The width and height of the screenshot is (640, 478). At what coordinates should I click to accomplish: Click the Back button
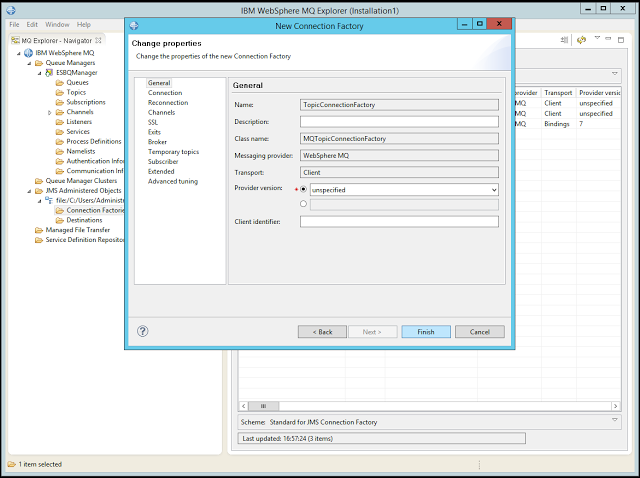pos(322,332)
